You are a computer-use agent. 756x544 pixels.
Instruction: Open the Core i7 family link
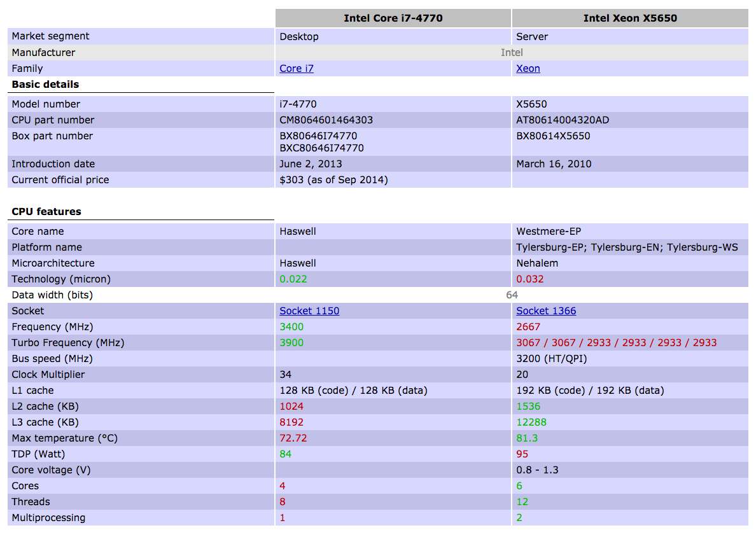(x=297, y=69)
